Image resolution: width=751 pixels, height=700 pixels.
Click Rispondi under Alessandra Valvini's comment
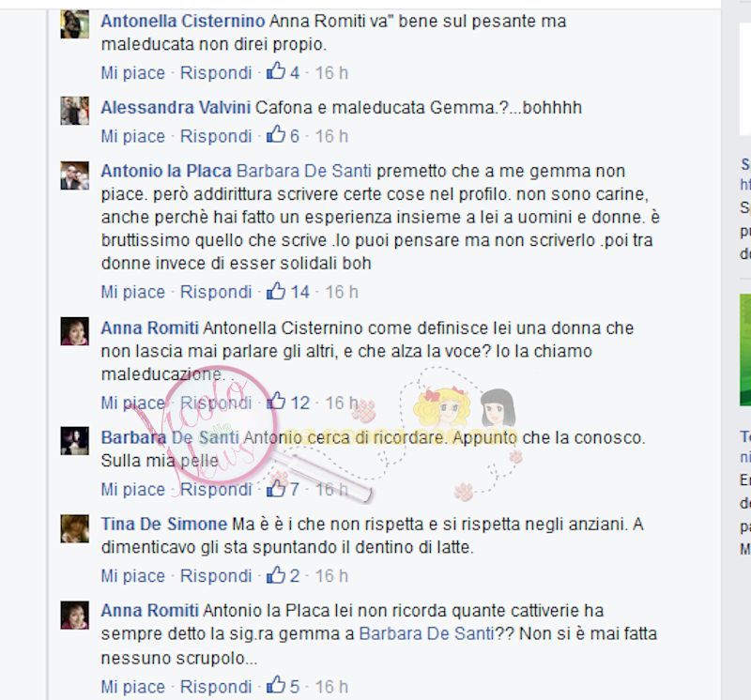(216, 136)
